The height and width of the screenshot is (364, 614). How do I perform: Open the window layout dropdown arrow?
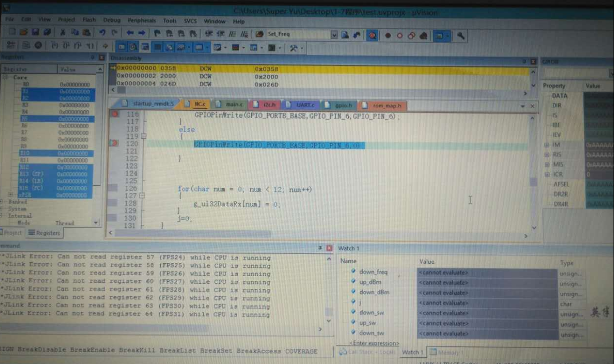(447, 36)
